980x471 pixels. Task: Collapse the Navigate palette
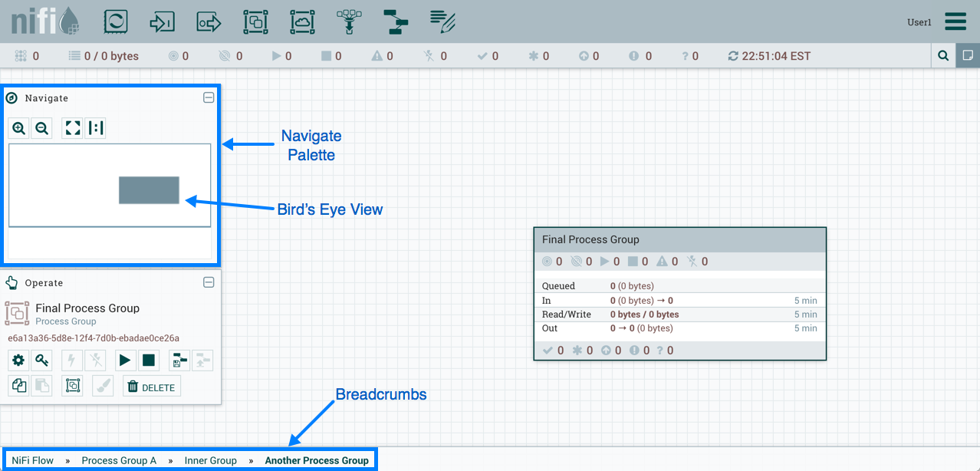click(208, 97)
